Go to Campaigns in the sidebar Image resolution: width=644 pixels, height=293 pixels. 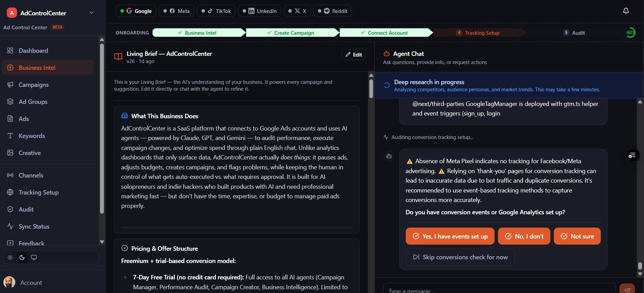pyautogui.click(x=48, y=84)
